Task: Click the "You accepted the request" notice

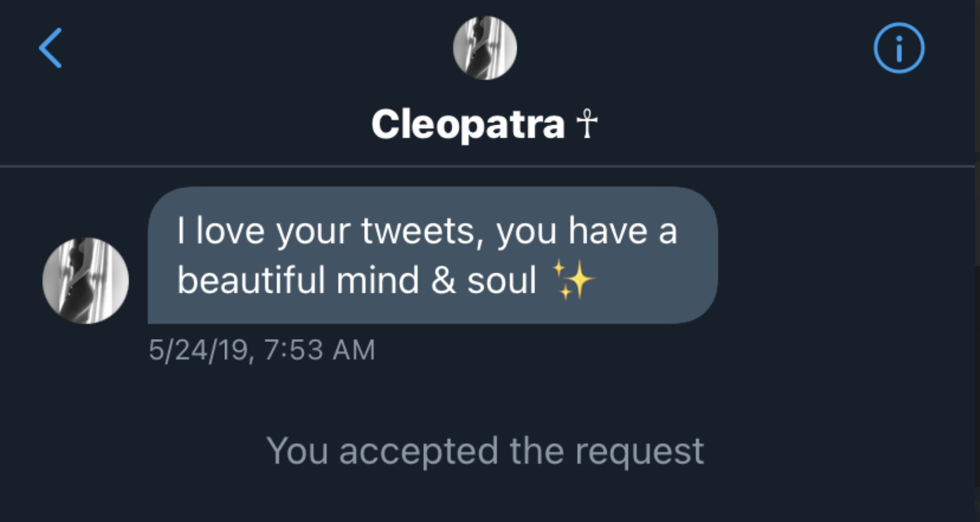Action: tap(485, 451)
